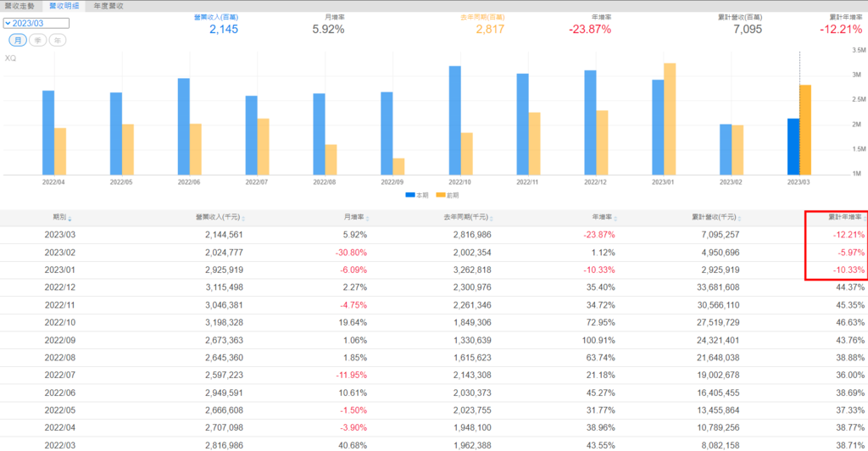This screenshot has width=868, height=451.
Task: Click the summary 營業收入 value 2,145
Action: (x=224, y=30)
